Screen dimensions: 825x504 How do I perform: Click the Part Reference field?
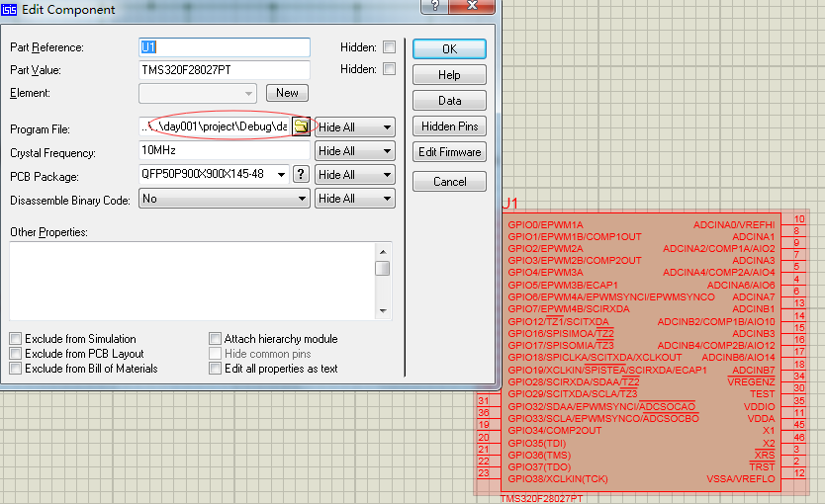coord(225,47)
